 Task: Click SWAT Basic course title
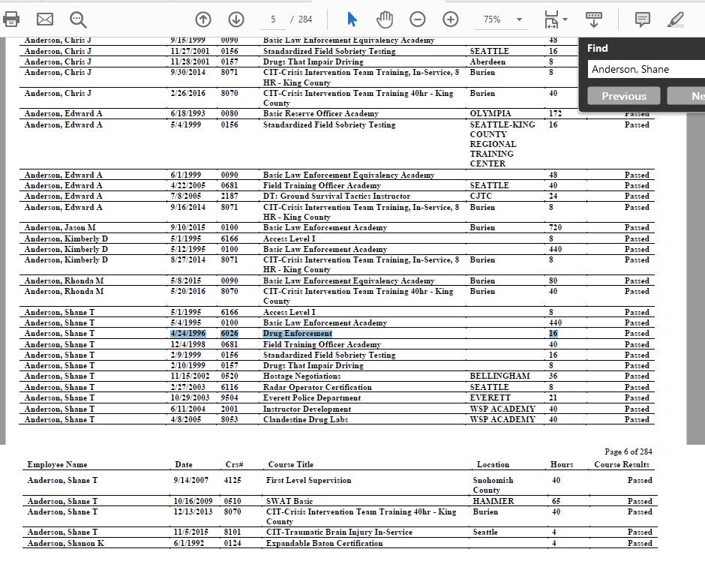coord(289,501)
